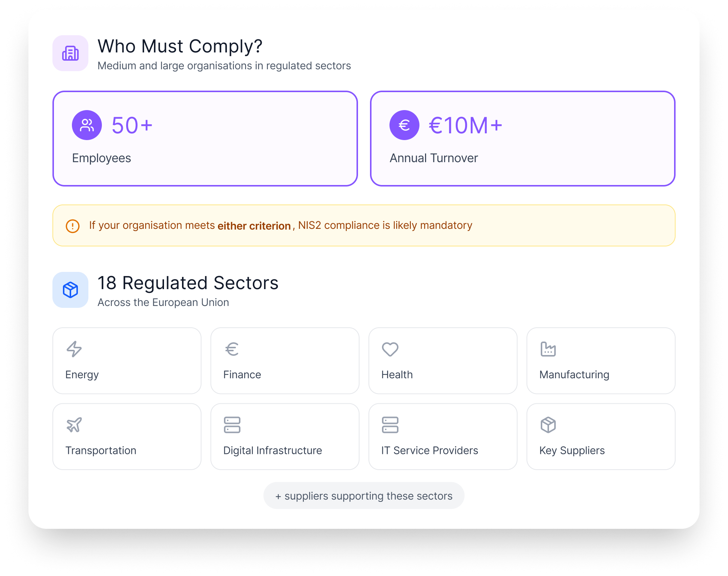The image size is (728, 576).
Task: Click the 18 Regulated Sectors heading
Action: pos(188,283)
